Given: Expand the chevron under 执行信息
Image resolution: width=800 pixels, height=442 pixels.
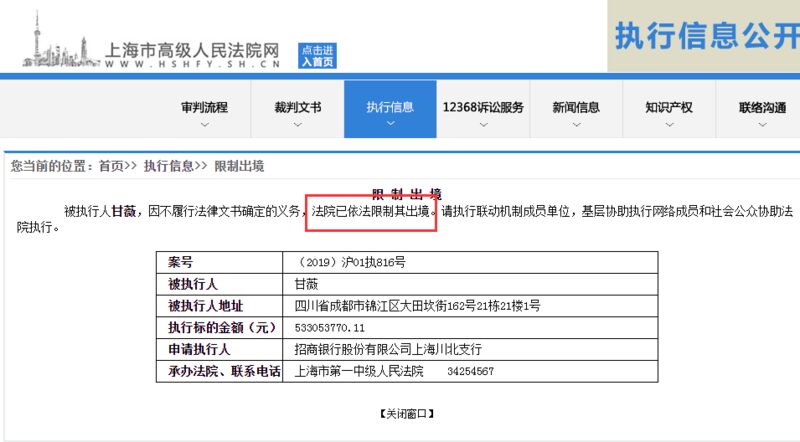Looking at the screenshot, I should (390, 123).
